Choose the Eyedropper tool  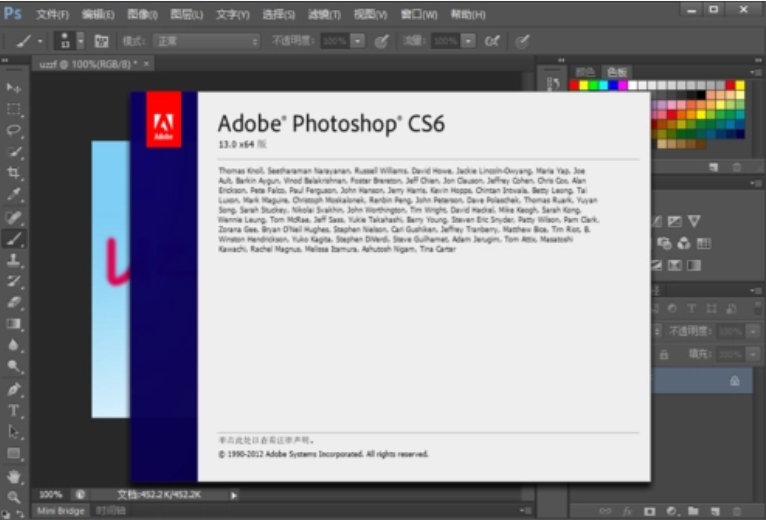click(15, 194)
